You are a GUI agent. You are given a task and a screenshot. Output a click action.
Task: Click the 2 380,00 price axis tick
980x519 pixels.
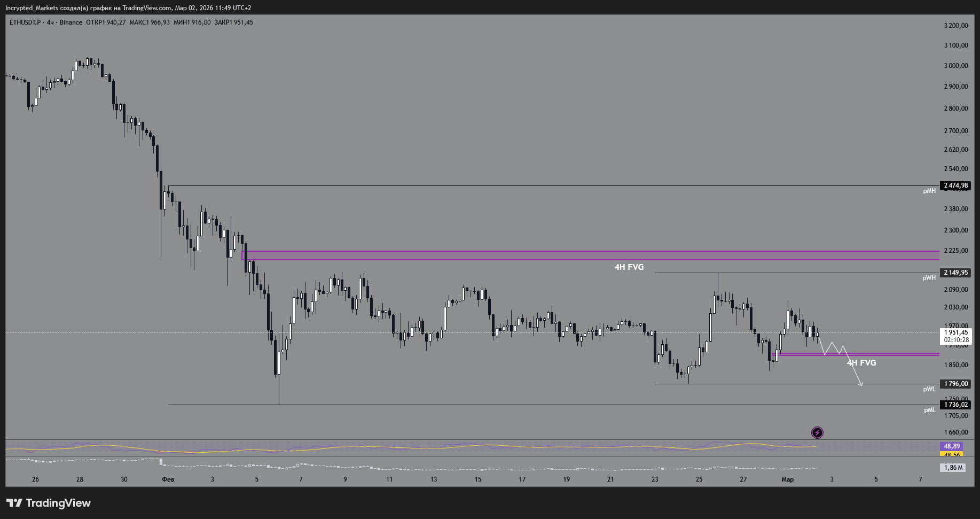(x=956, y=209)
